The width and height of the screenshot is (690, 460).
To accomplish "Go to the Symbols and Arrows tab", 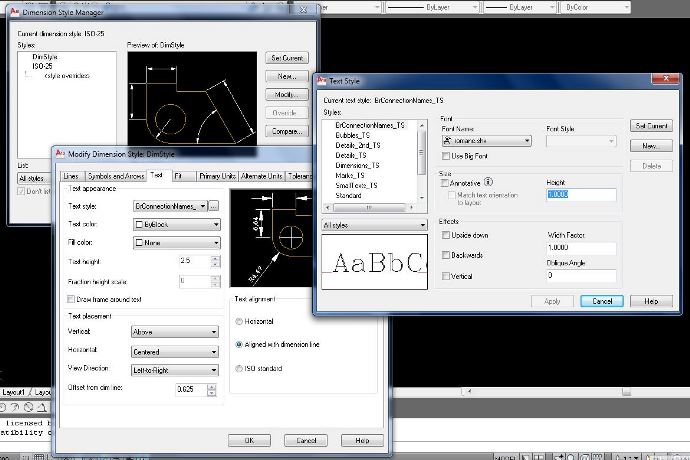I will tap(117, 176).
